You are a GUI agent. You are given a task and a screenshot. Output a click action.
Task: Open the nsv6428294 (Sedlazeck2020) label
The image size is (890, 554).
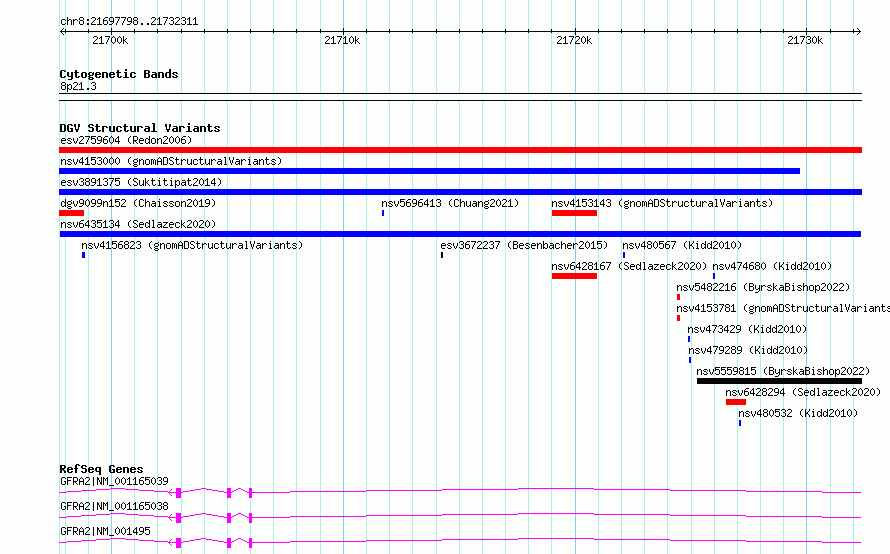tap(803, 392)
